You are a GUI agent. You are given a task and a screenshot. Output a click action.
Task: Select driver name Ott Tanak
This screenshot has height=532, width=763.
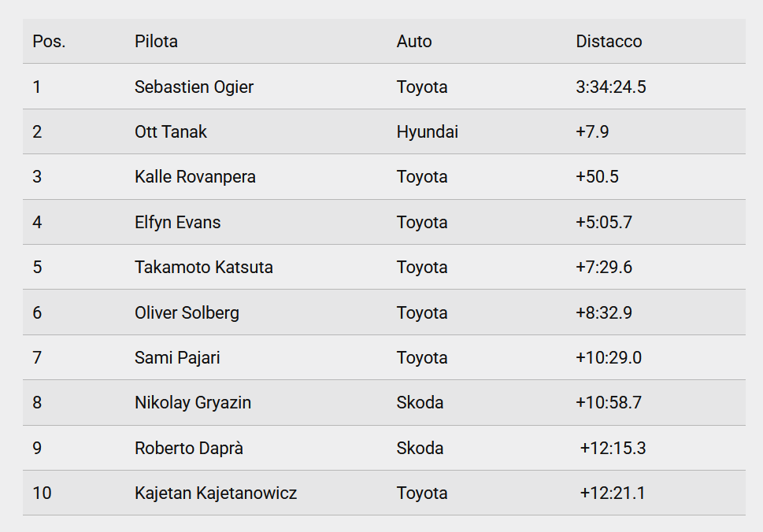(171, 131)
